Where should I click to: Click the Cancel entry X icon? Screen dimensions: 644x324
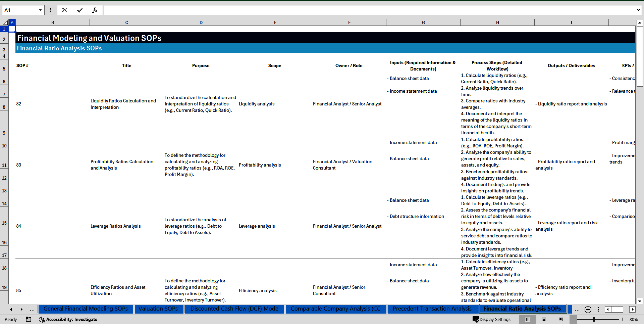point(64,10)
